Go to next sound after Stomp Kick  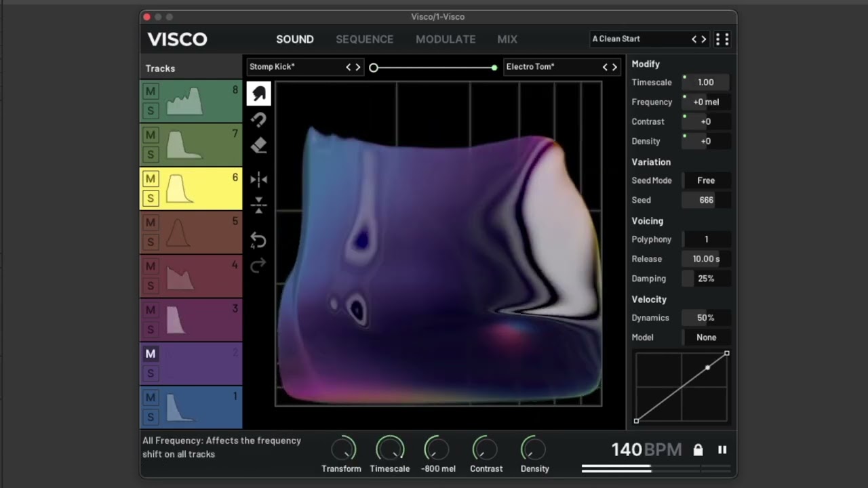358,67
